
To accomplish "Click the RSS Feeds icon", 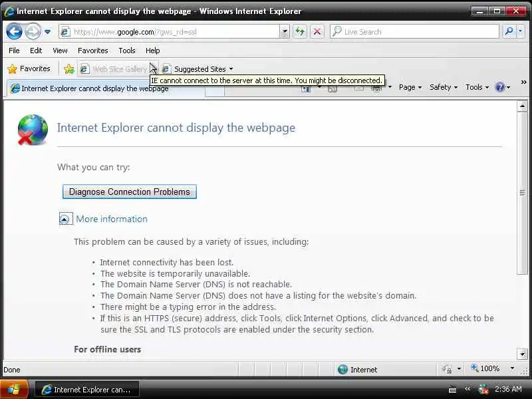I will (332, 88).
